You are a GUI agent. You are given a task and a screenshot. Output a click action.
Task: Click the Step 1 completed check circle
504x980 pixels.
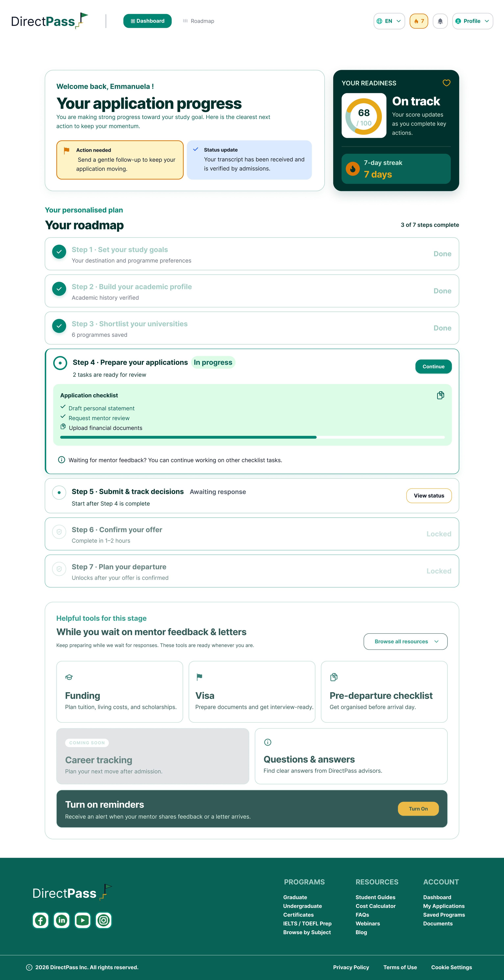click(59, 252)
